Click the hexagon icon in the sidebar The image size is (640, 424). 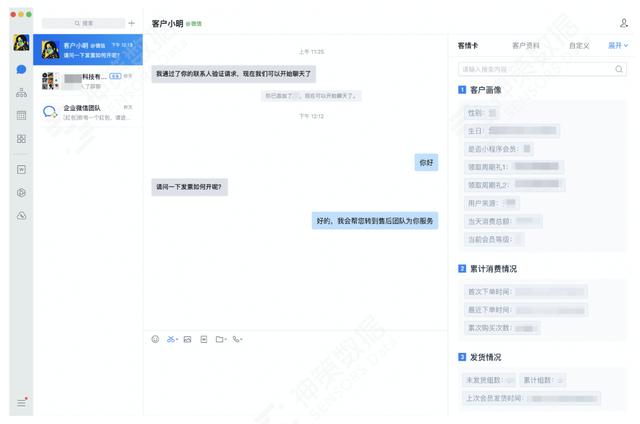[21, 193]
